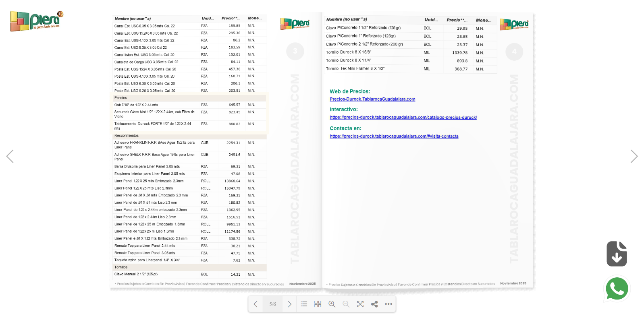
Task: Open Precios-Durock.TablarocaGuadalajara.com link
Action: coord(372,99)
